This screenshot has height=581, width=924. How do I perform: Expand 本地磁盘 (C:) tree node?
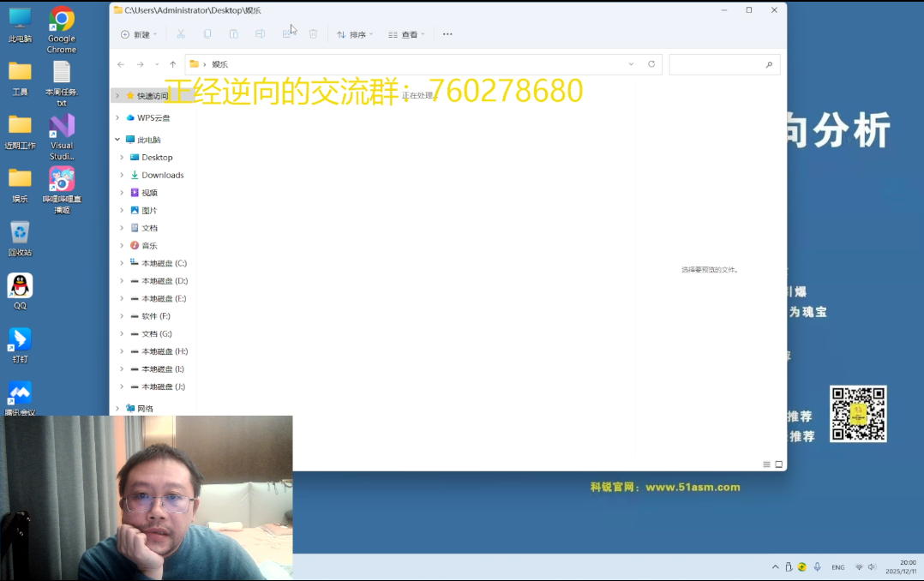122,263
